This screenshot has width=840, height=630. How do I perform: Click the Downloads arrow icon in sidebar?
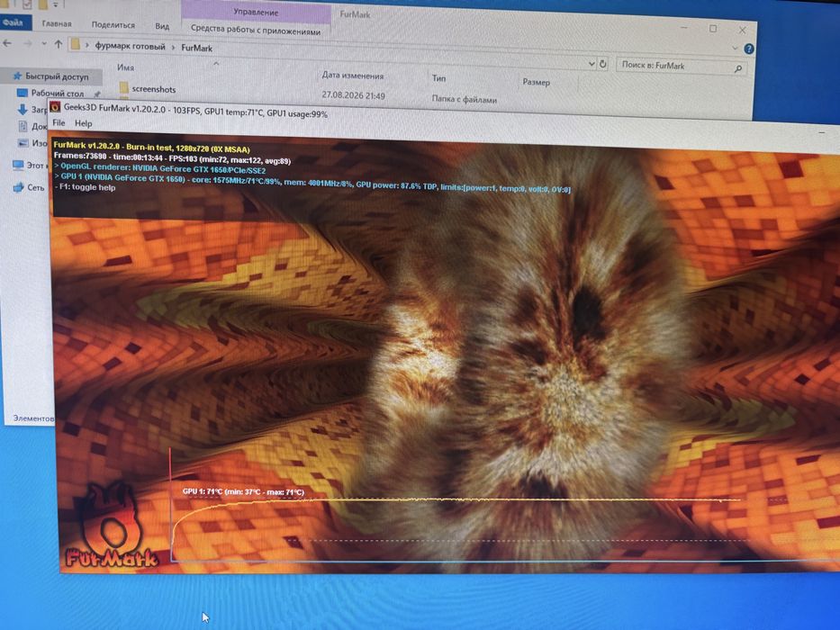[23, 110]
